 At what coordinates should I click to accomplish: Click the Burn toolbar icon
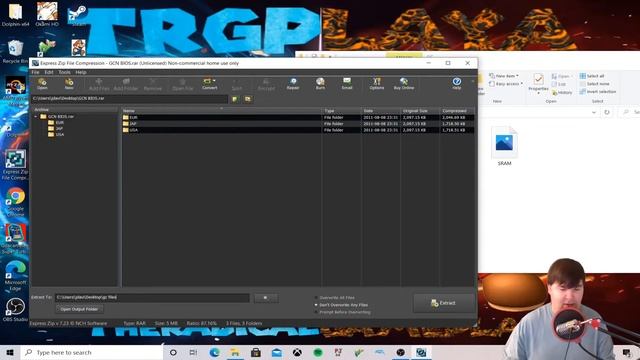coord(320,84)
